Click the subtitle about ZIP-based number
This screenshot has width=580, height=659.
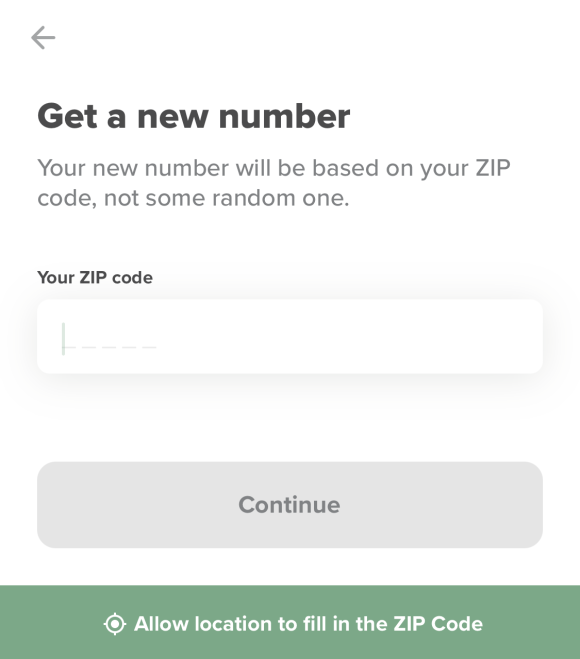(x=274, y=183)
